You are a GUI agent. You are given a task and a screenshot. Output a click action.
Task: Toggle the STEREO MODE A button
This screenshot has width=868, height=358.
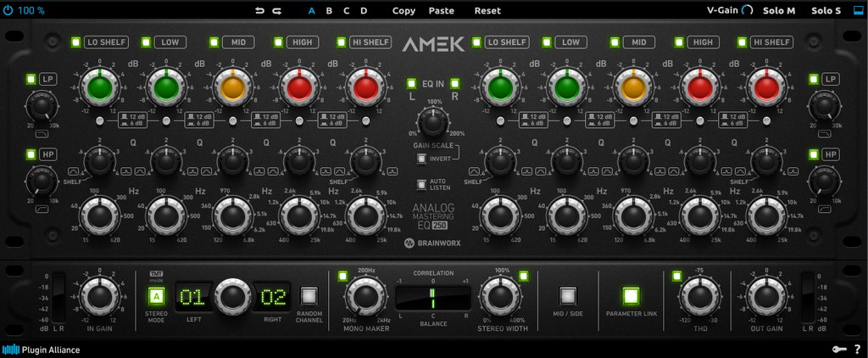click(x=157, y=297)
